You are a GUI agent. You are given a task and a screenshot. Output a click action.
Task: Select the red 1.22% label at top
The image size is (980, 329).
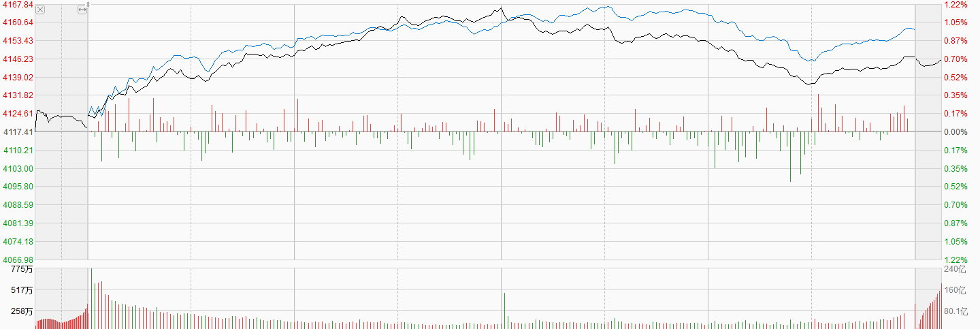pyautogui.click(x=955, y=4)
